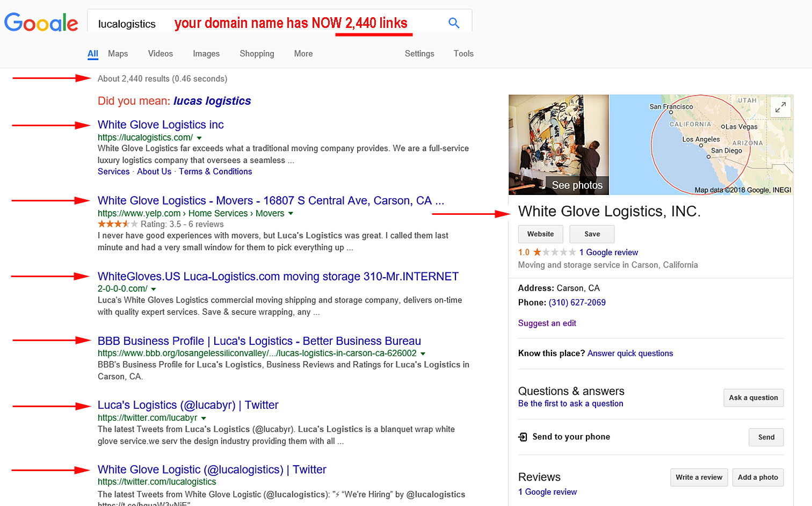Switch to the Maps tab
Screen dimensions: 812x506
pos(118,54)
